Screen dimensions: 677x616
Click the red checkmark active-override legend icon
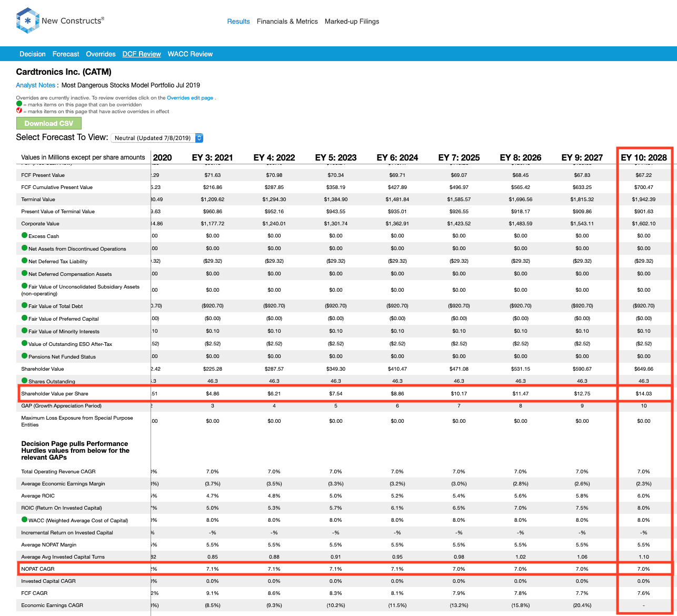click(19, 111)
